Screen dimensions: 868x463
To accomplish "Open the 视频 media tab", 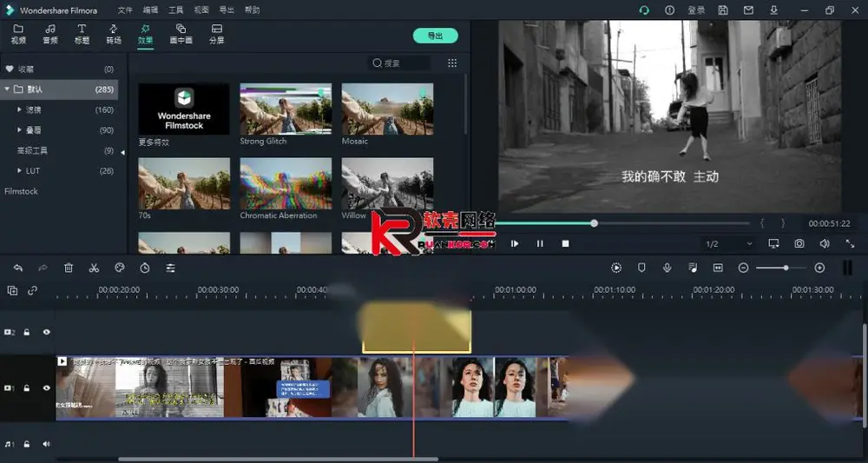I will [x=18, y=35].
